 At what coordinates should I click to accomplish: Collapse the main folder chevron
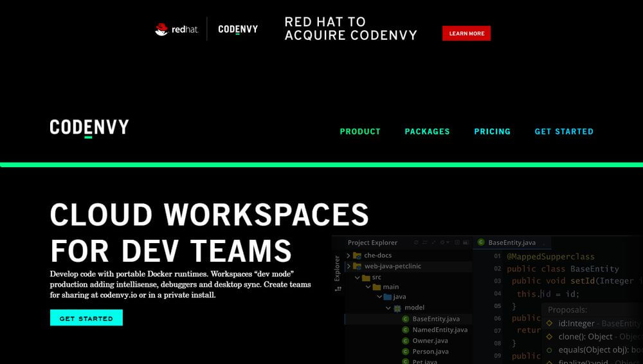coord(368,287)
